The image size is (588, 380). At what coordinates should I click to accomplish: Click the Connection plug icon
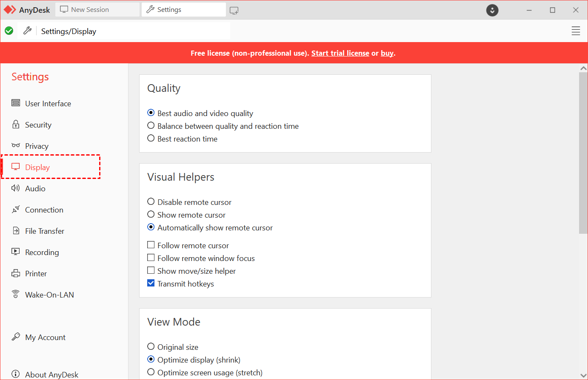[16, 209]
